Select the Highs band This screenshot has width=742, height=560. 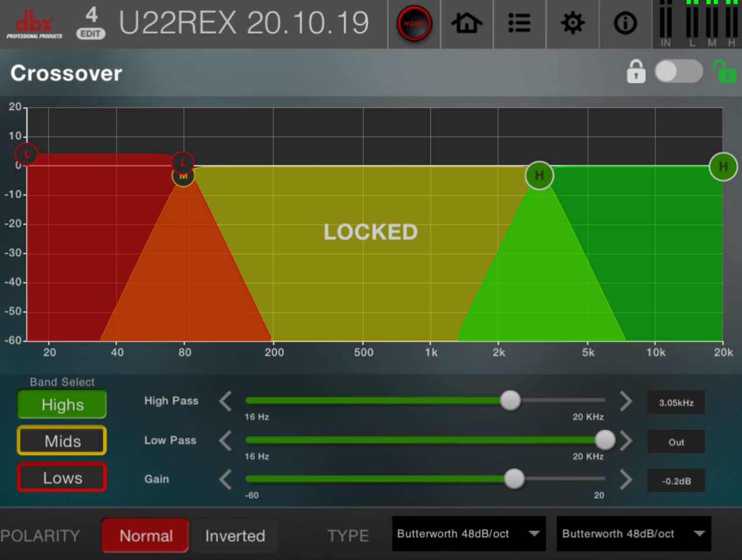[62, 404]
